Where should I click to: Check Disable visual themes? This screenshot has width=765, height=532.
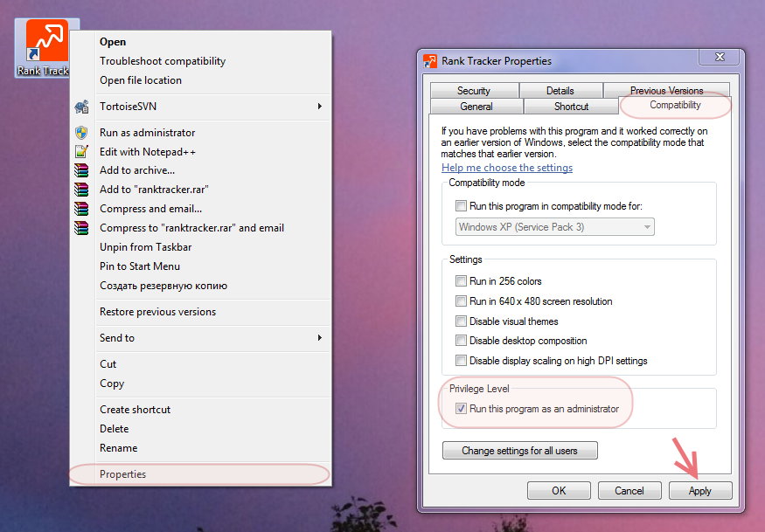(461, 321)
